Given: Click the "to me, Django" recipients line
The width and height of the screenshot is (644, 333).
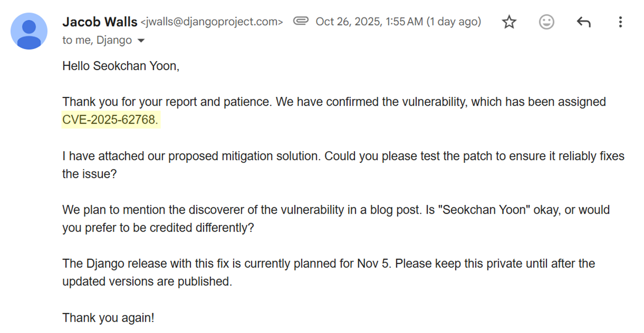Looking at the screenshot, I should click(x=97, y=40).
